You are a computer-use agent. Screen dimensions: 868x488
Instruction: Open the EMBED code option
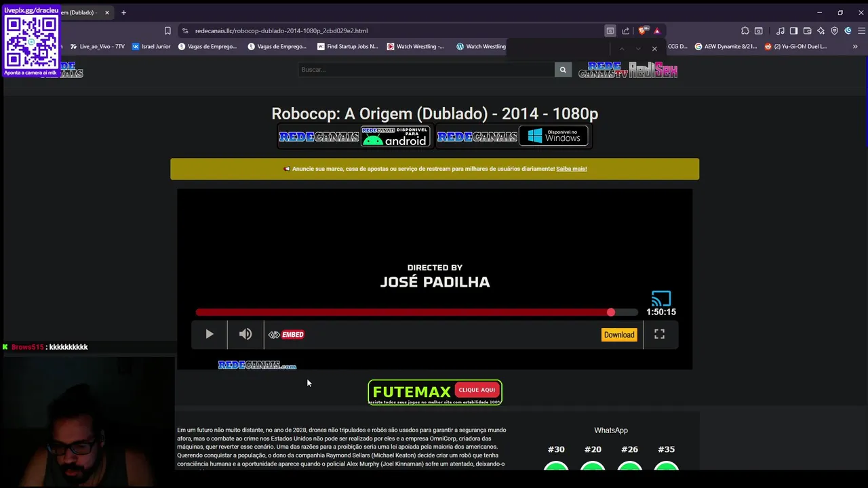[286, 334]
